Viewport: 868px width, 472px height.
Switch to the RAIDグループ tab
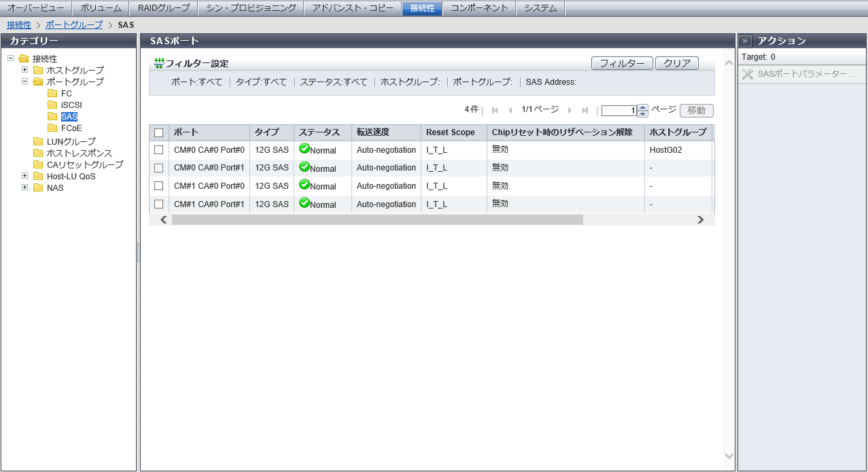pos(164,8)
